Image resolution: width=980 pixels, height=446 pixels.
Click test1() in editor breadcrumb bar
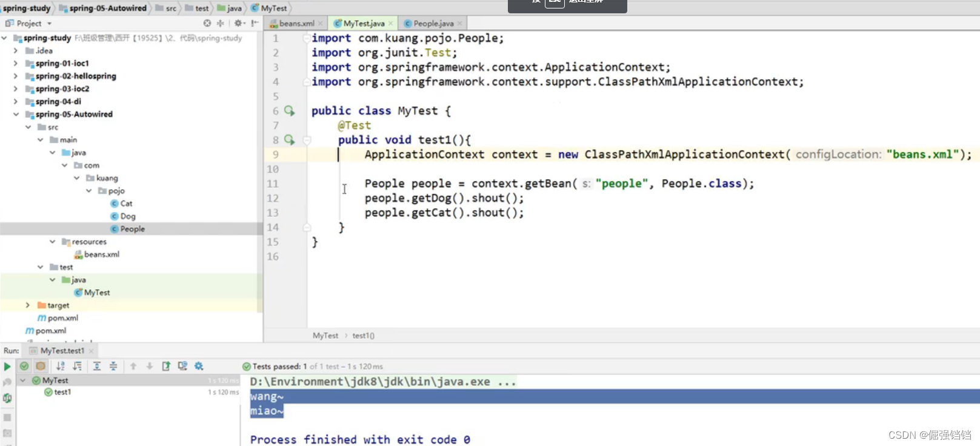pyautogui.click(x=364, y=336)
